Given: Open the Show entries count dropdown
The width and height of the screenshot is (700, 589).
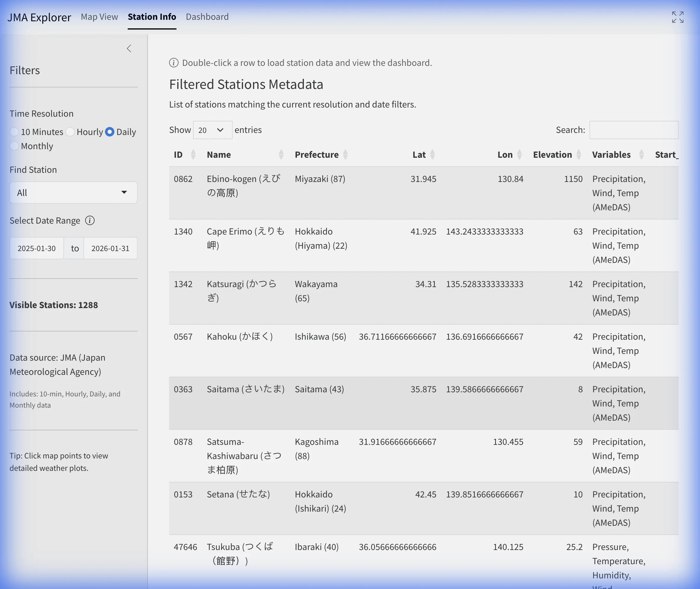Looking at the screenshot, I should [213, 130].
